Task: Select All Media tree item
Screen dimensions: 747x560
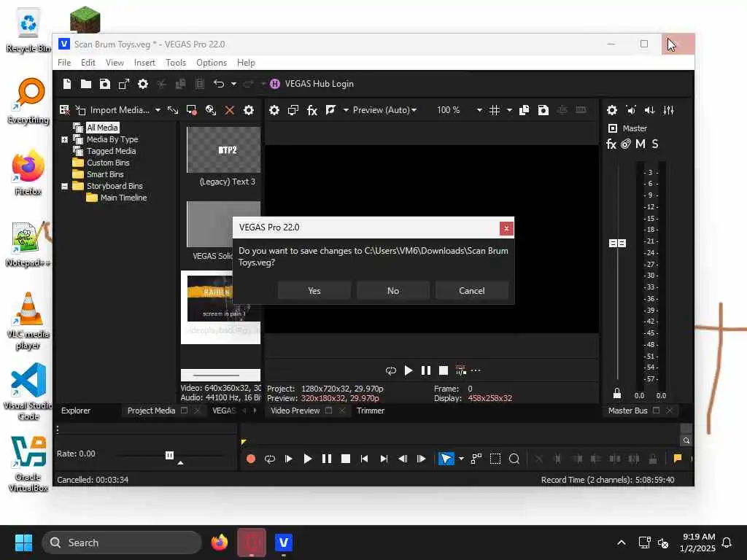Action: [x=102, y=128]
